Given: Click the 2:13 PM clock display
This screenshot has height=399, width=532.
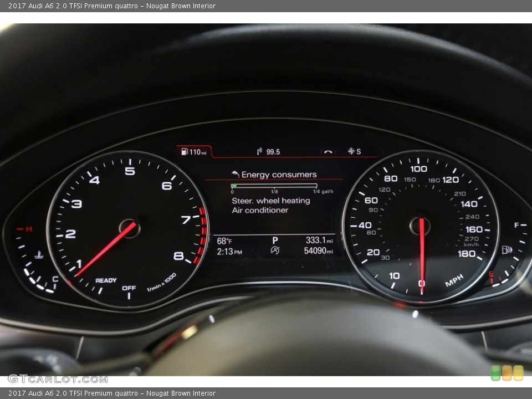Looking at the screenshot, I should (x=229, y=252).
